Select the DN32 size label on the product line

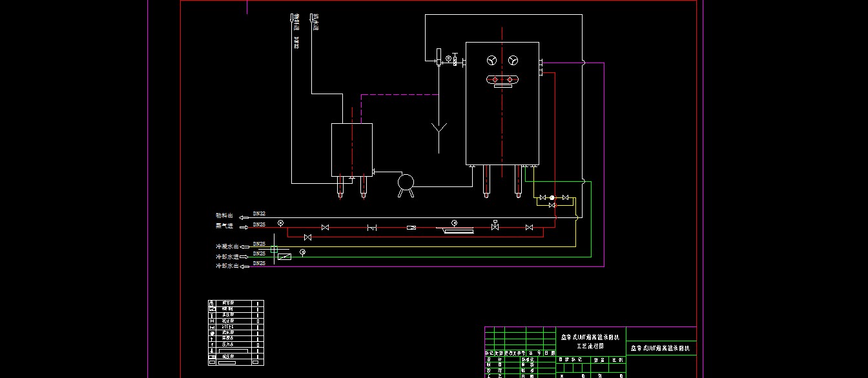click(x=259, y=214)
